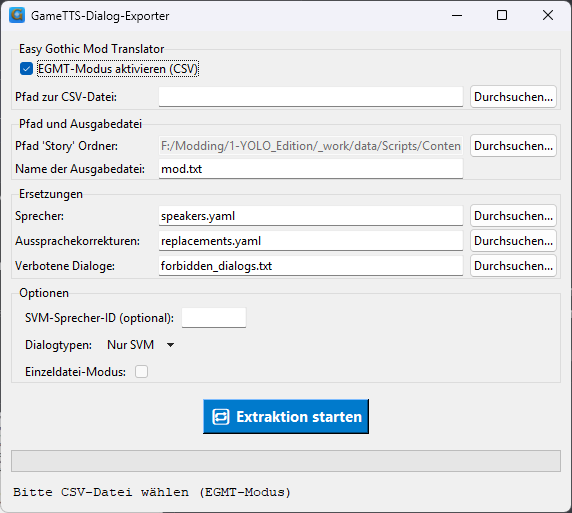The width and height of the screenshot is (572, 513).
Task: Click the forbidden_dialogs.txt input field
Action: point(311,266)
